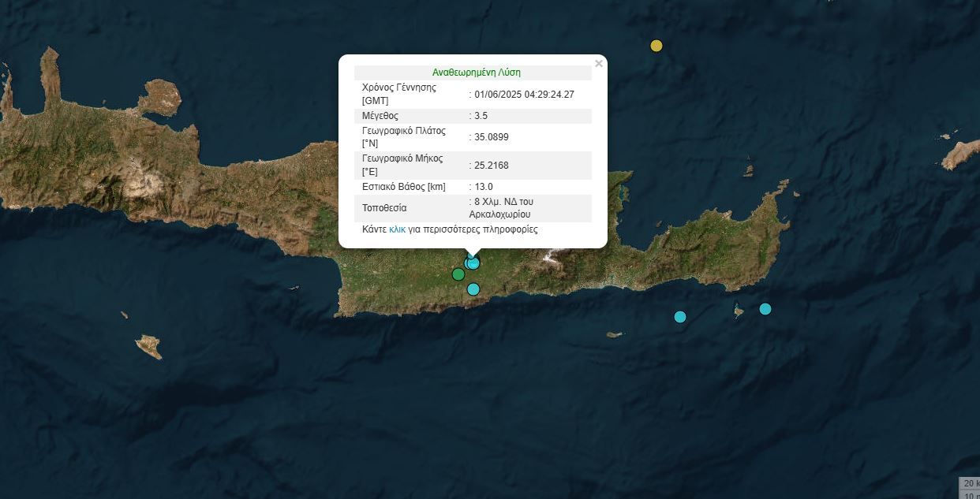Click the 'Εστιακό Βάθος [km]' row label
This screenshot has height=499, width=980.
click(403, 187)
